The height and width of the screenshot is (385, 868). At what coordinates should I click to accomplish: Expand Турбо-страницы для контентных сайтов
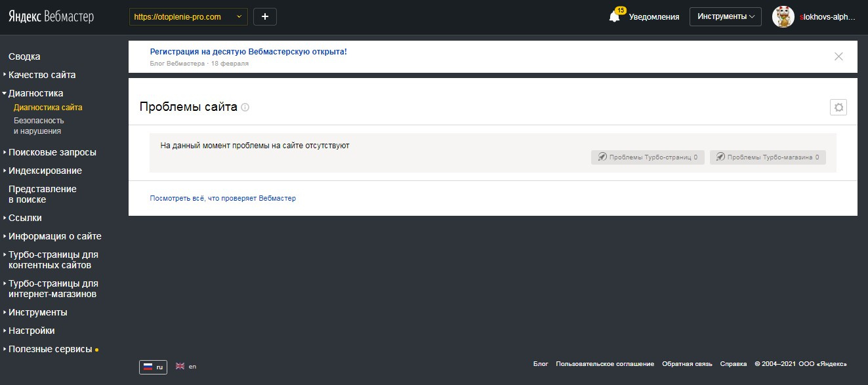tap(53, 260)
